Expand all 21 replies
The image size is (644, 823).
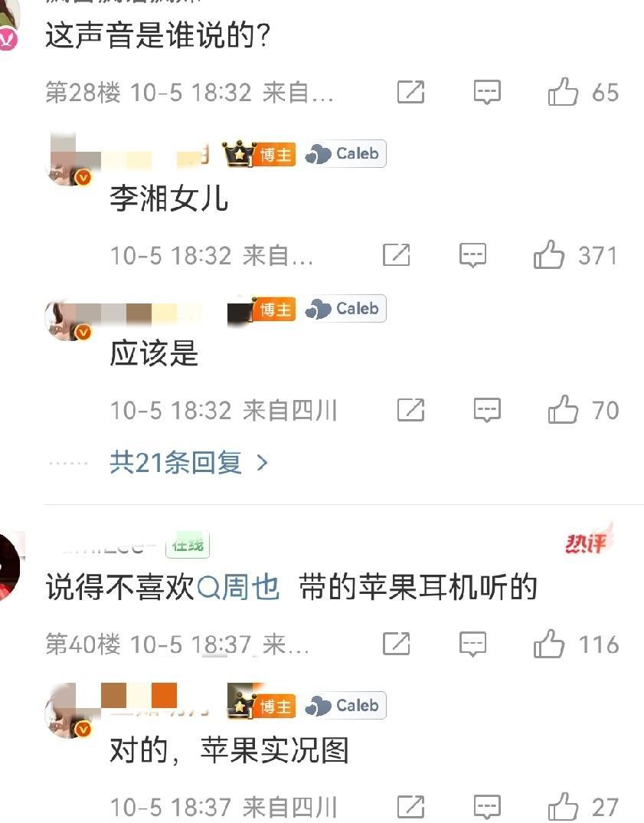pos(189,462)
